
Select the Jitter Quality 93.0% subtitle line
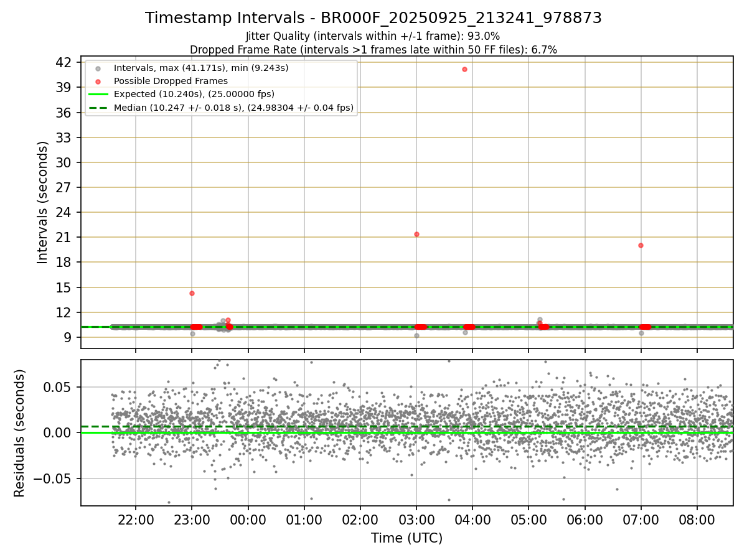click(373, 37)
